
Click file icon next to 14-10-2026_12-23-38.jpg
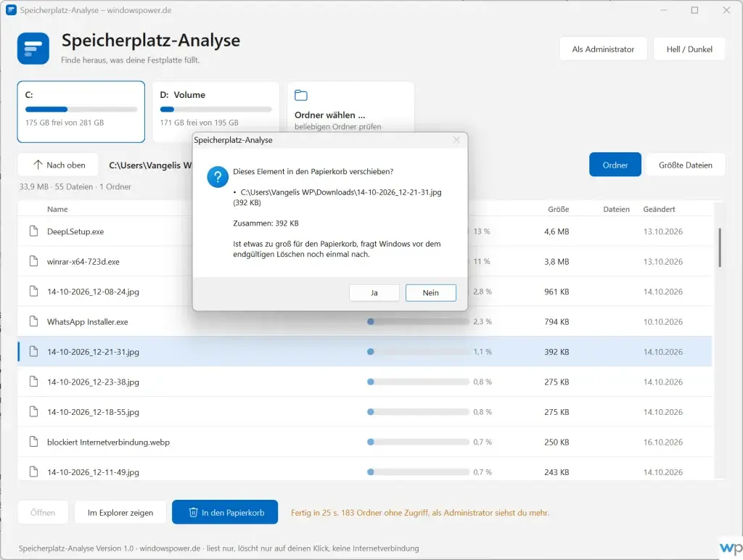[33, 382]
